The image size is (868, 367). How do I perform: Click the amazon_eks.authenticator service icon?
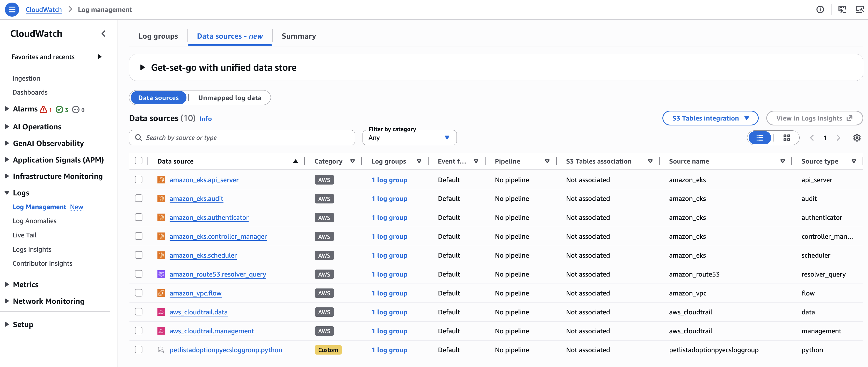[x=161, y=217]
